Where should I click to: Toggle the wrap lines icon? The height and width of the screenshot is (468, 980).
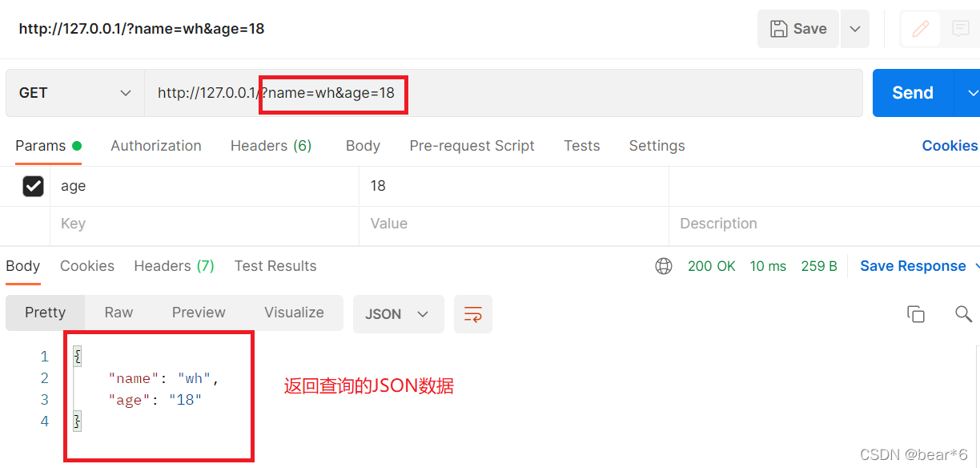[x=473, y=314]
